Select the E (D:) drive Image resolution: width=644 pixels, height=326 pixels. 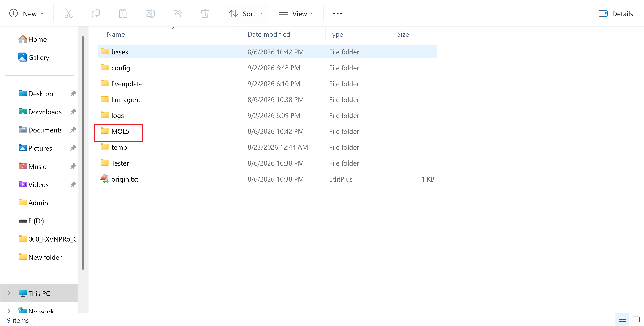pos(32,221)
